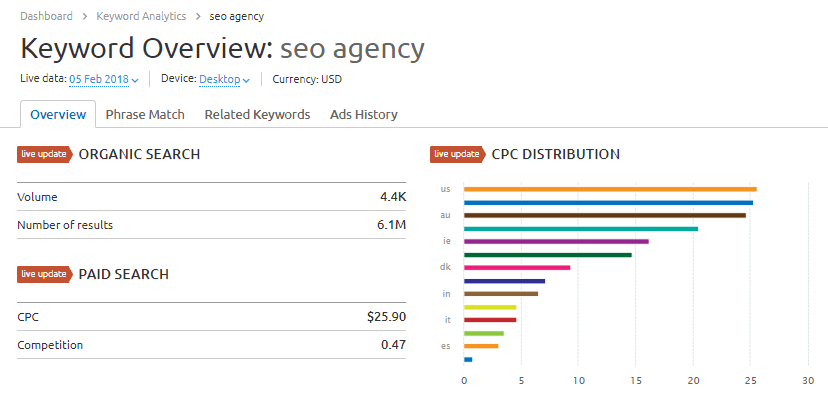The height and width of the screenshot is (397, 828).
Task: Click the Number of results value 6.1M
Action: point(392,225)
